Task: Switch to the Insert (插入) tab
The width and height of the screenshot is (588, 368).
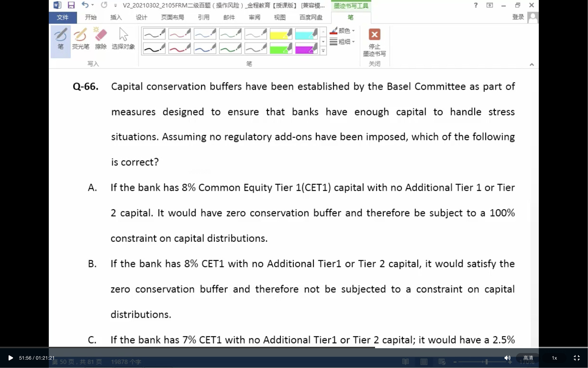Action: click(x=116, y=18)
